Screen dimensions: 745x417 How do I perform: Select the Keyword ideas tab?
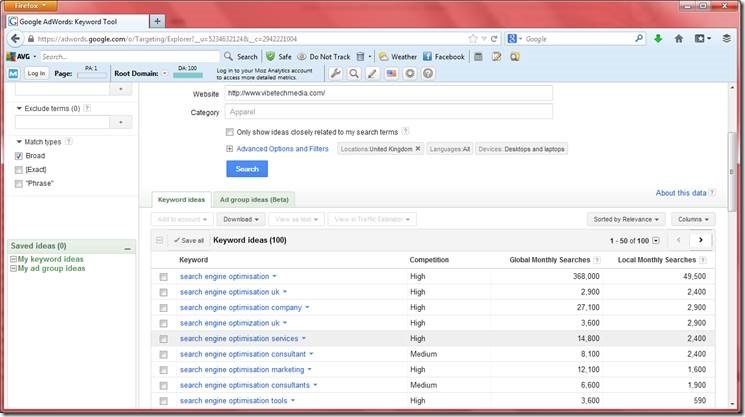coord(180,199)
